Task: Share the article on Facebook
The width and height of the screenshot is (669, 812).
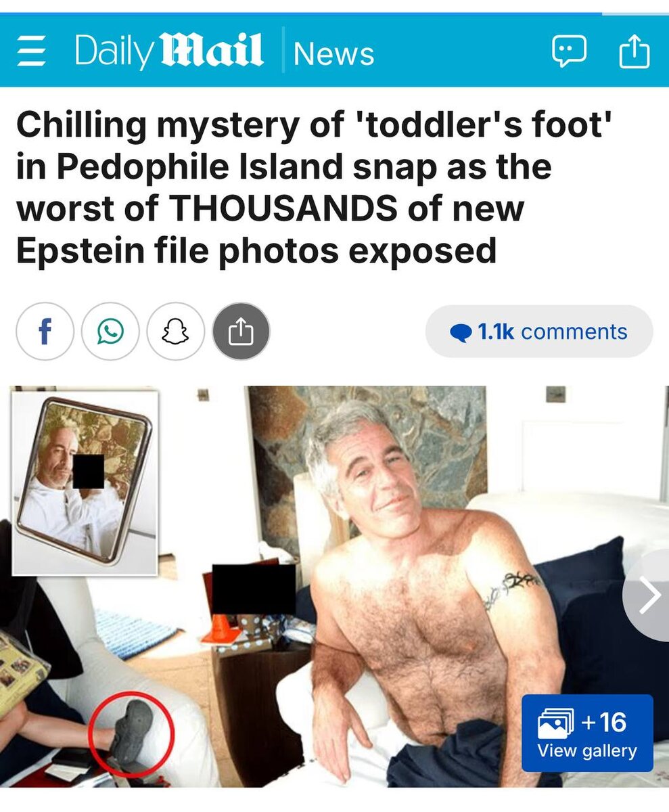Action: 45,332
